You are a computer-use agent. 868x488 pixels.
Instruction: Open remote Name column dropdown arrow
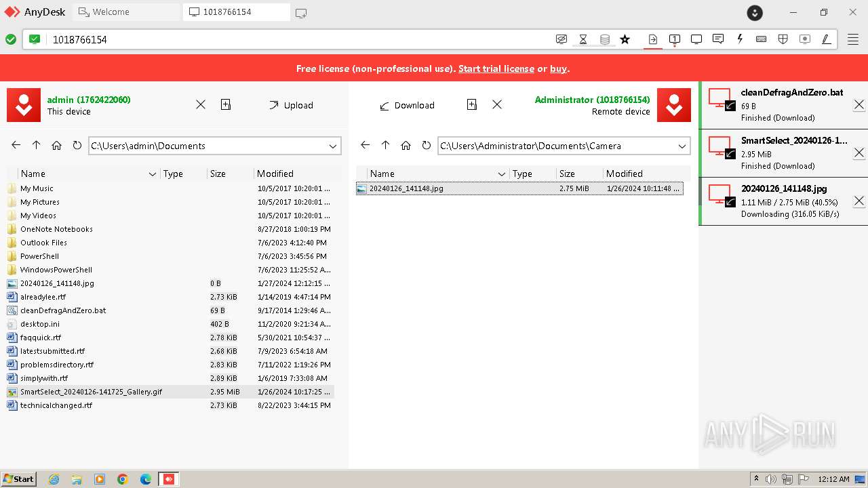502,174
